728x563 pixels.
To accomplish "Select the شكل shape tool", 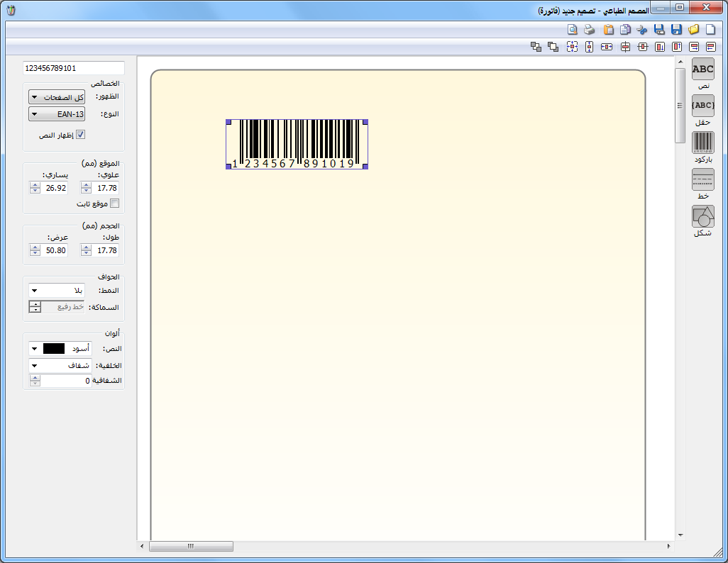I will click(x=703, y=216).
